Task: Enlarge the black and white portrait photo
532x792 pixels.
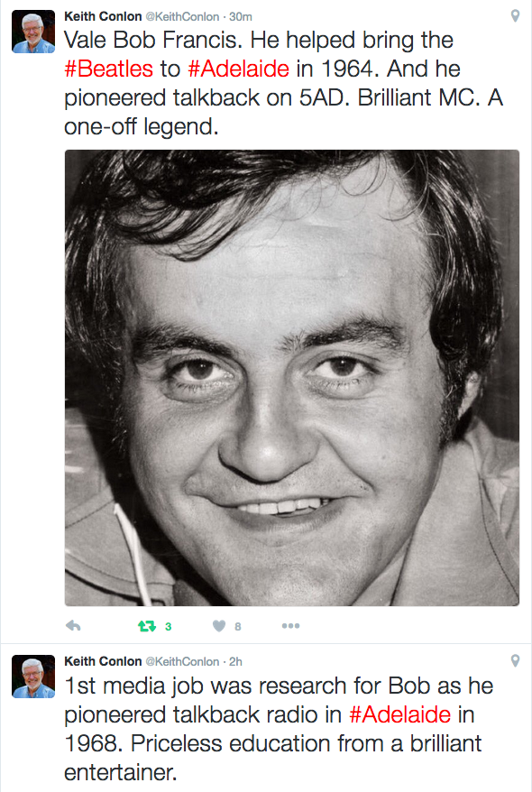Action: pyautogui.click(x=292, y=378)
